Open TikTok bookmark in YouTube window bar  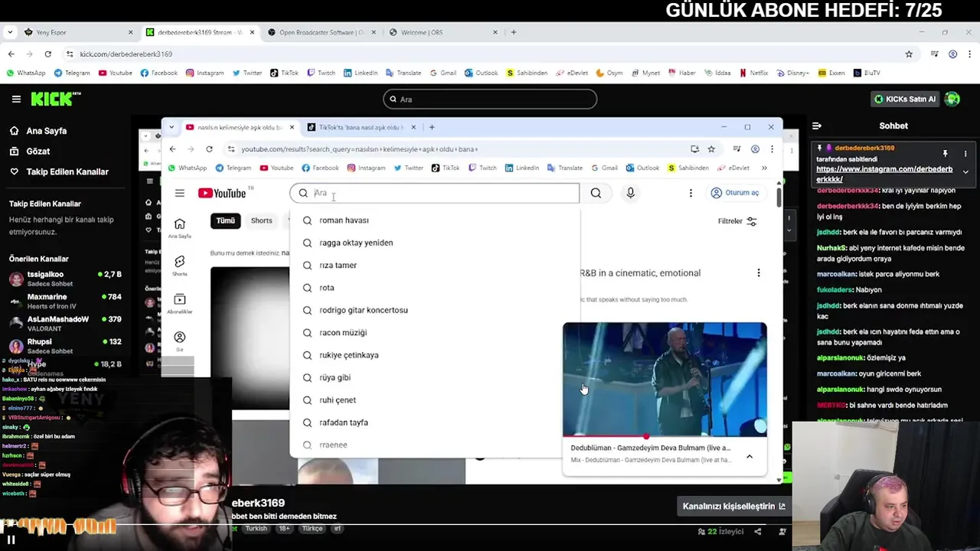(x=445, y=168)
